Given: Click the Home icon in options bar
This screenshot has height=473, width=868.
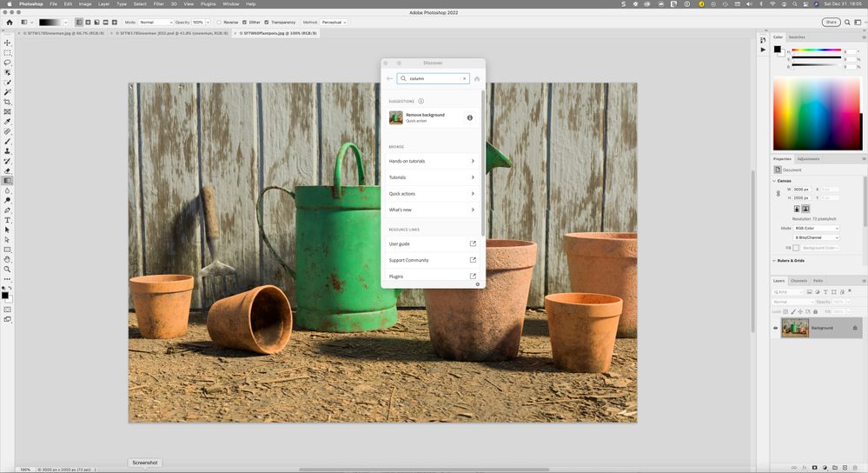Looking at the screenshot, I should point(10,22).
